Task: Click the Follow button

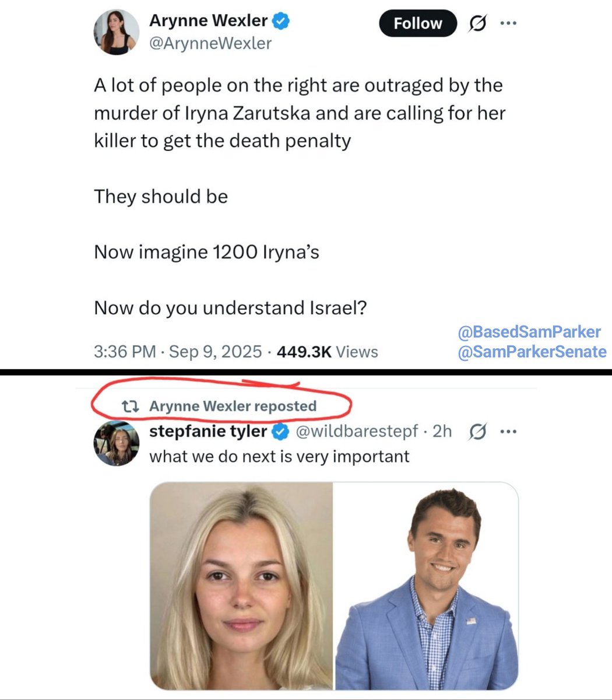Action: (x=417, y=24)
